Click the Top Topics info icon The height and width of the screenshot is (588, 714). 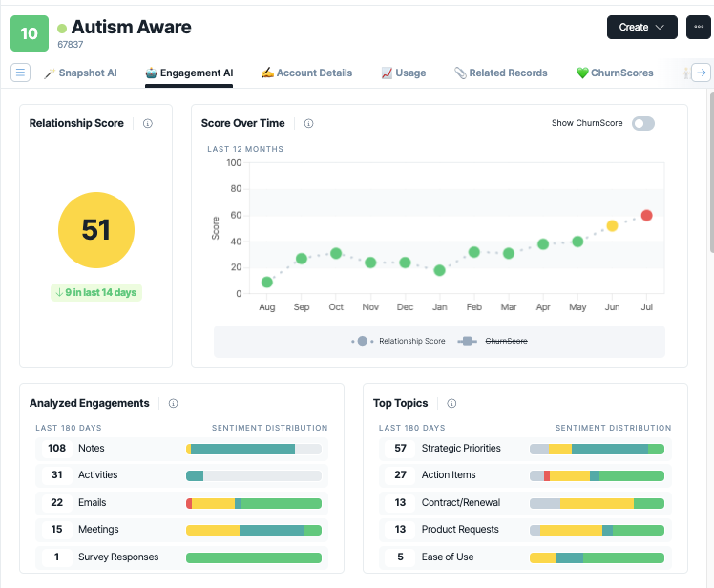451,403
